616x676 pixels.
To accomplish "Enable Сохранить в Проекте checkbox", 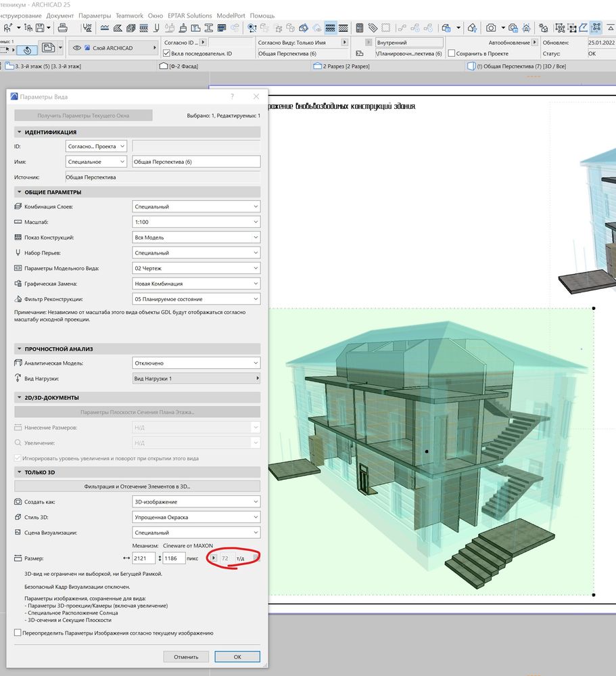I will coord(450,53).
